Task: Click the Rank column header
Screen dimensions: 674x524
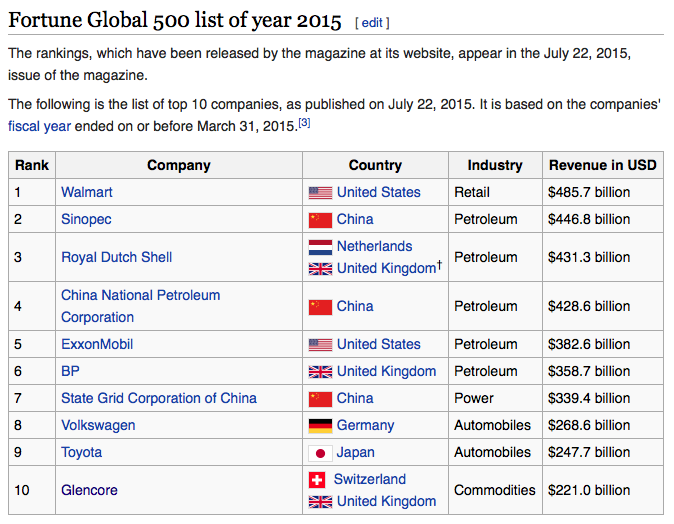Action: coord(32,165)
